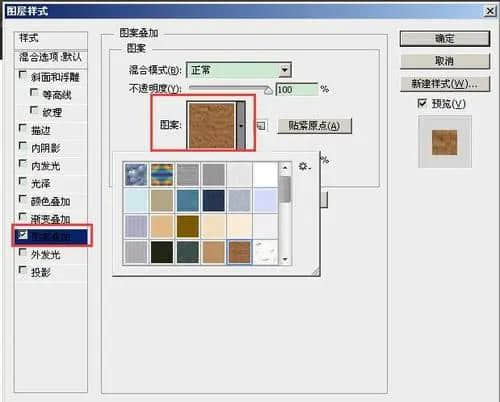Choose the light lavender pattern swatch
The image size is (500, 402).
click(265, 200)
